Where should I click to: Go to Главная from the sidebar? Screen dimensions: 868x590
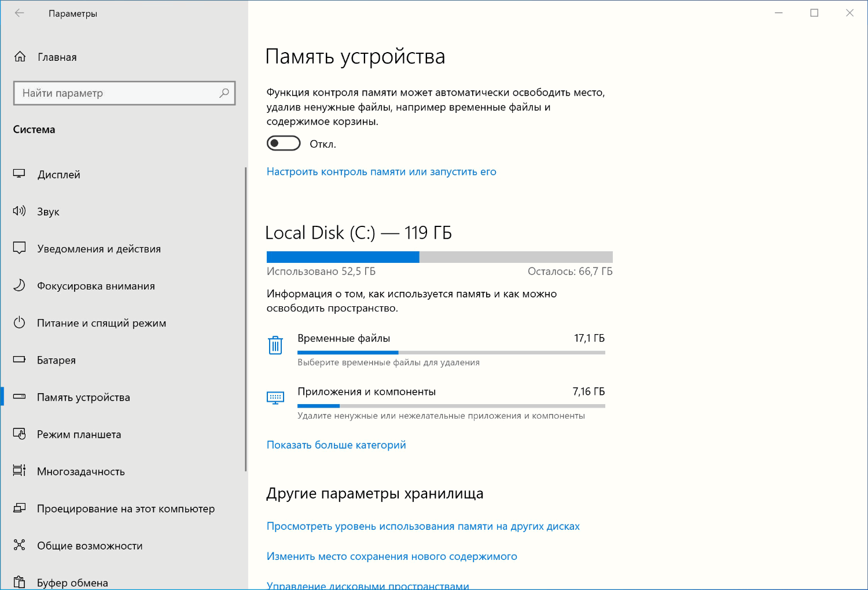coord(56,57)
